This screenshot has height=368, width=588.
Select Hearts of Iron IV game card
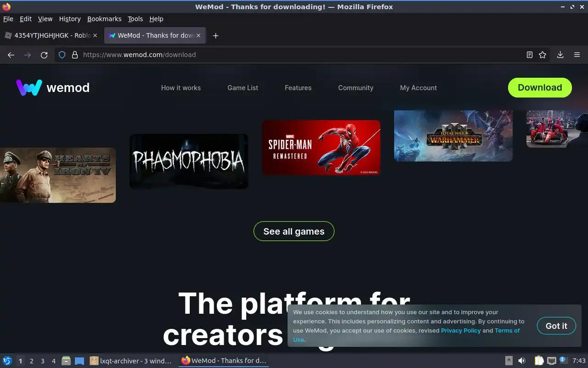57,175
